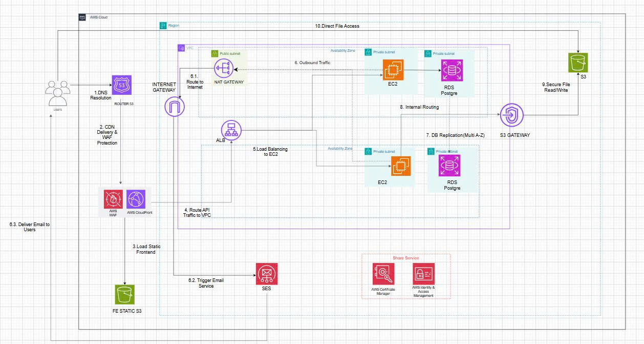Select the AWS Identity & Access Management icon

point(423,273)
